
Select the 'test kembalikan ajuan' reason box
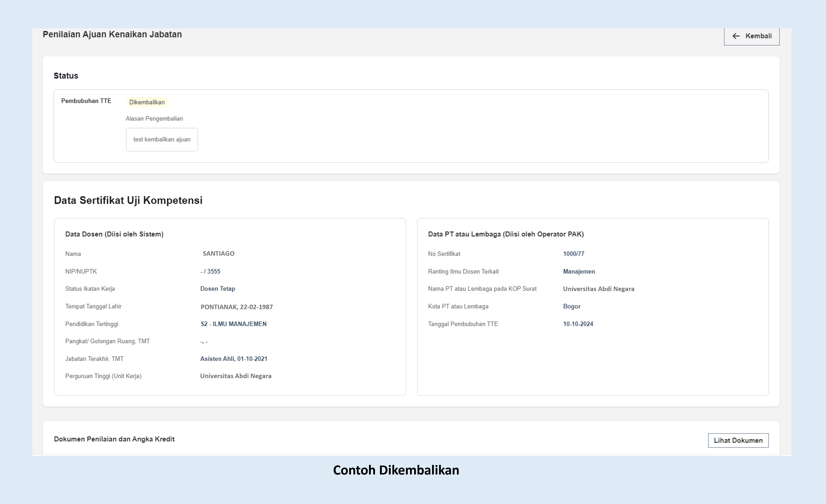pyautogui.click(x=162, y=139)
